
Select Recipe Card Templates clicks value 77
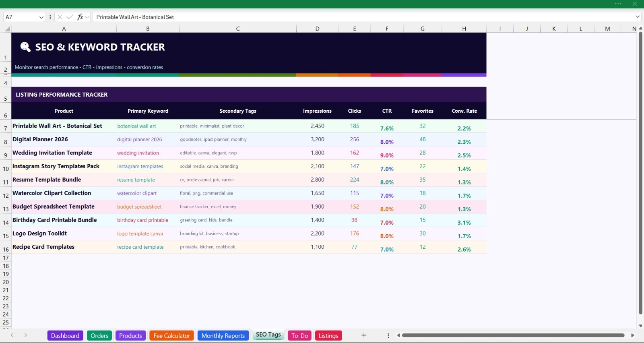[354, 247]
